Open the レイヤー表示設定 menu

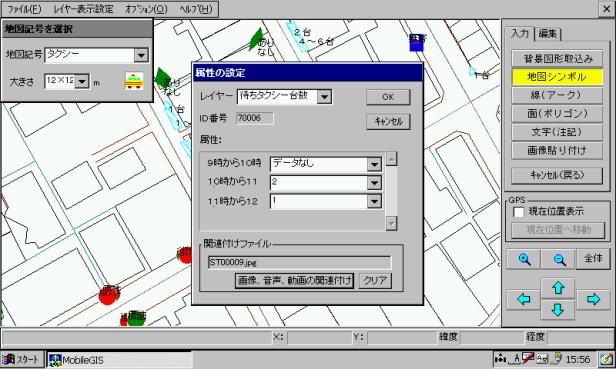[x=83, y=9]
